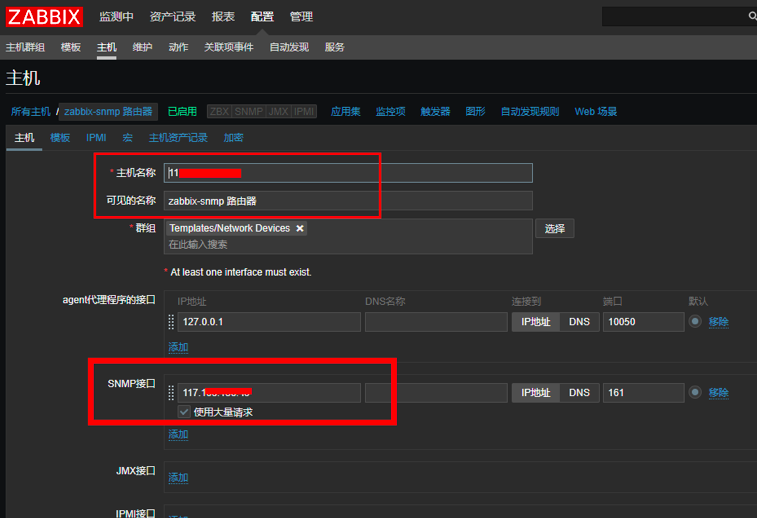Click the zabbix-snmp 路由器 breadcrumb link

point(108,112)
